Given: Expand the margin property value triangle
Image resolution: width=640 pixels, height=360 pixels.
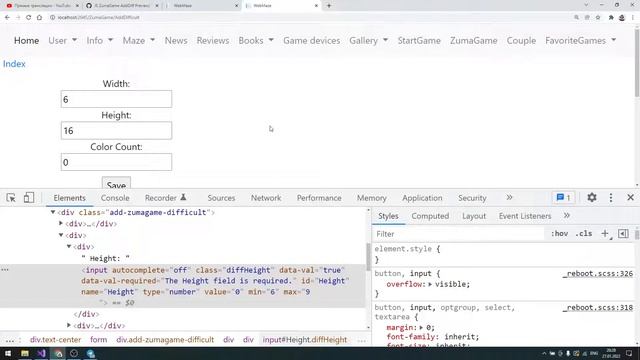Looking at the screenshot, I should point(421,327).
